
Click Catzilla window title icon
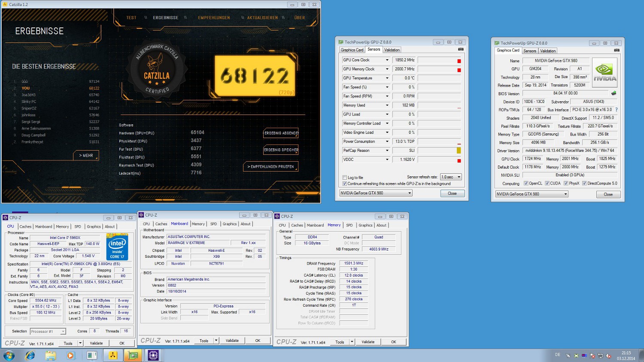tap(5, 4)
